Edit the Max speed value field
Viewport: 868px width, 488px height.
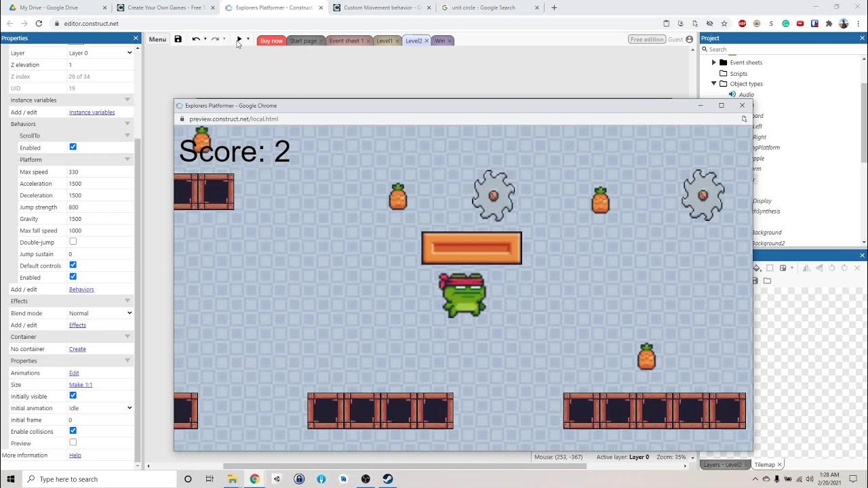pos(100,172)
